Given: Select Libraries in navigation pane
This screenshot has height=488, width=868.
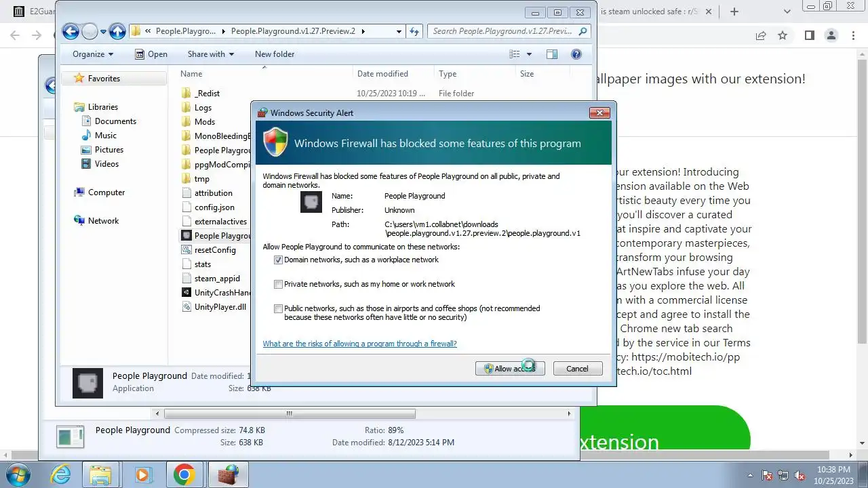Looking at the screenshot, I should click(102, 107).
